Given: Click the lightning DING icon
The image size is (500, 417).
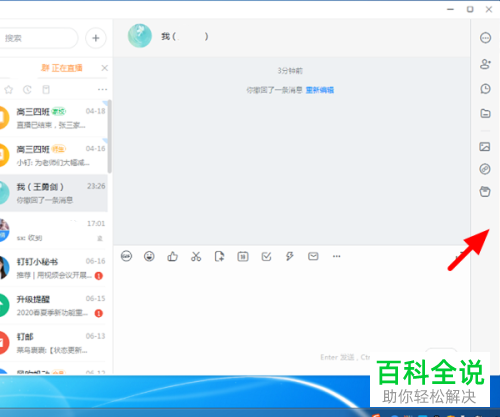Looking at the screenshot, I should pos(290,256).
